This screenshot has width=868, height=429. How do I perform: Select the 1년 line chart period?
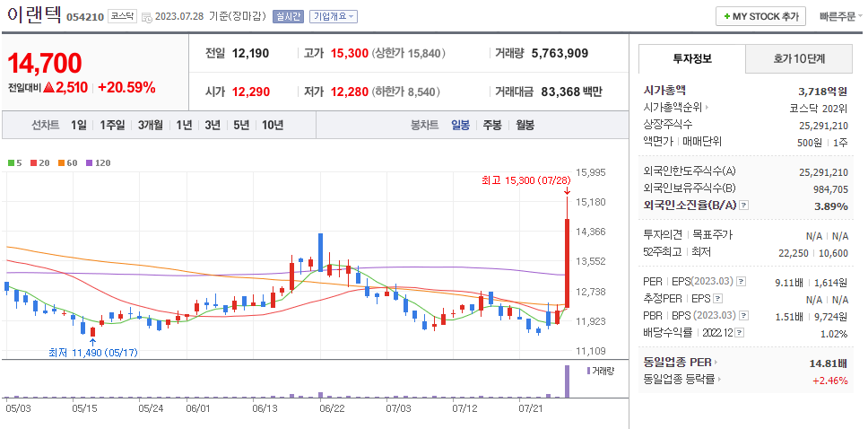[x=184, y=126]
